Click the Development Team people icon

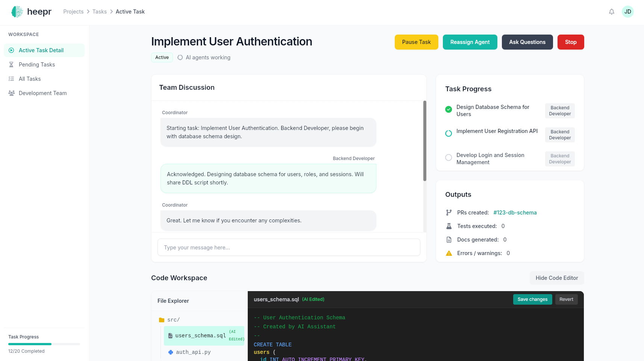tap(11, 93)
